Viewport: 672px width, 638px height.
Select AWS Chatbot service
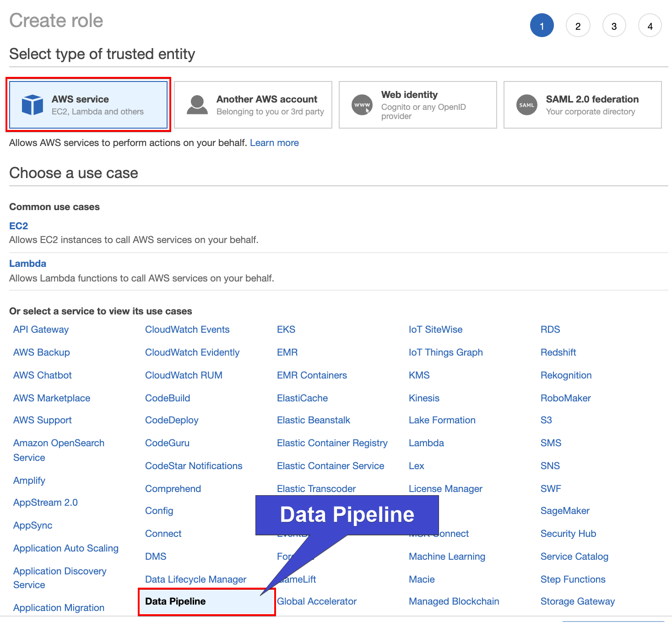tap(43, 375)
